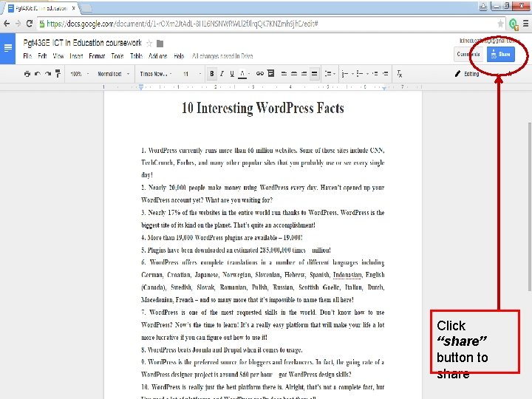
Task: Open the bulleted list options arrow
Action: (x=367, y=74)
